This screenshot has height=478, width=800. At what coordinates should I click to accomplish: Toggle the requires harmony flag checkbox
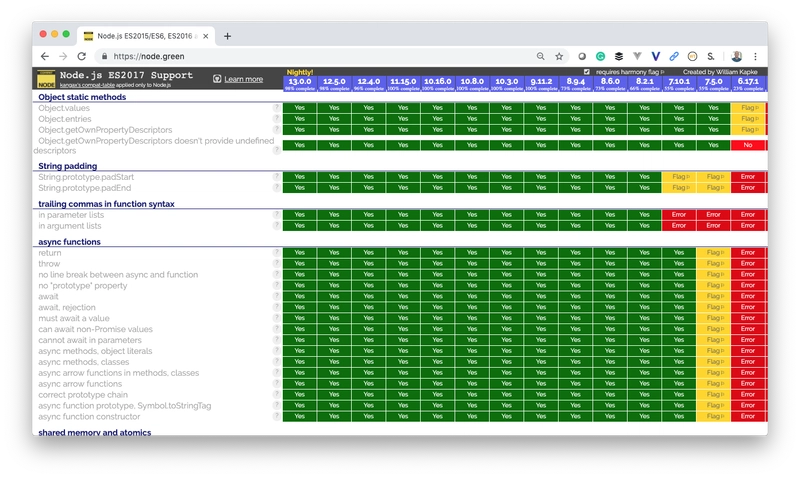[587, 72]
